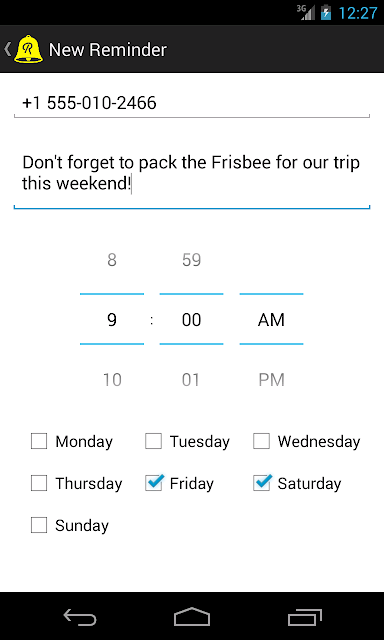The height and width of the screenshot is (640, 384).
Task: Uncheck the Friday checkbox
Action: (154, 483)
